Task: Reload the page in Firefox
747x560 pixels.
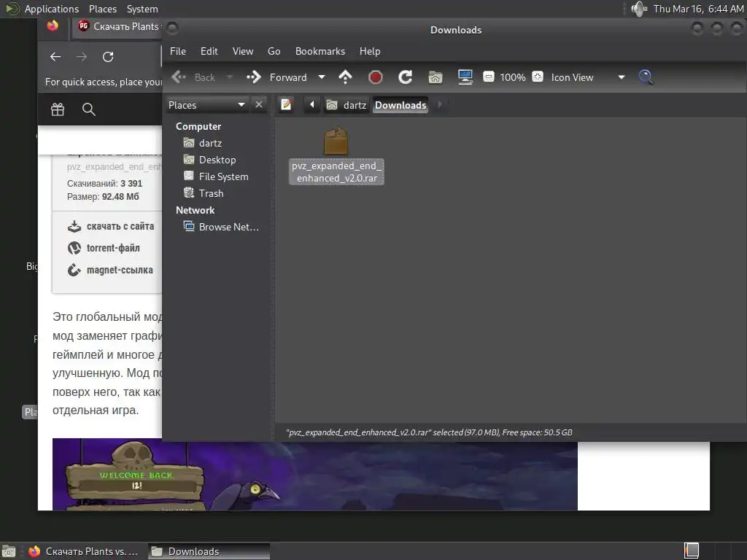Action: pos(108,57)
